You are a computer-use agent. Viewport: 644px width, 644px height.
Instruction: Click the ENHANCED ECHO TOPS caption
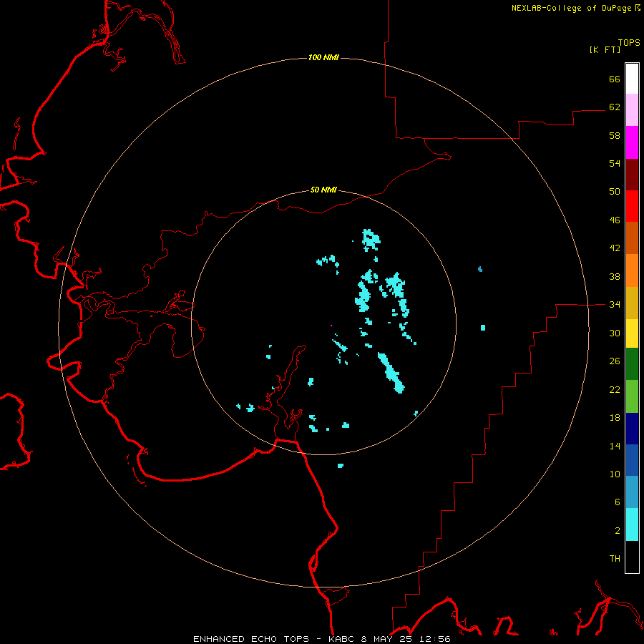[x=251, y=639]
